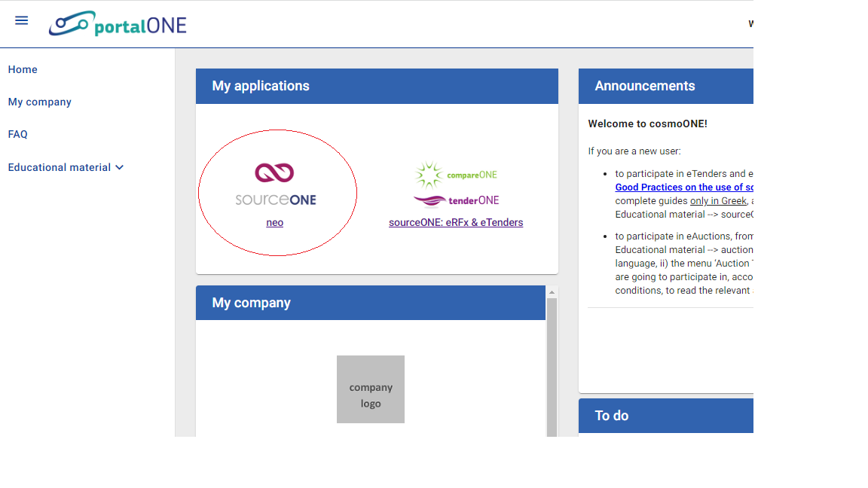Click the company logo placeholder
The width and height of the screenshot is (868, 488).
(371, 389)
